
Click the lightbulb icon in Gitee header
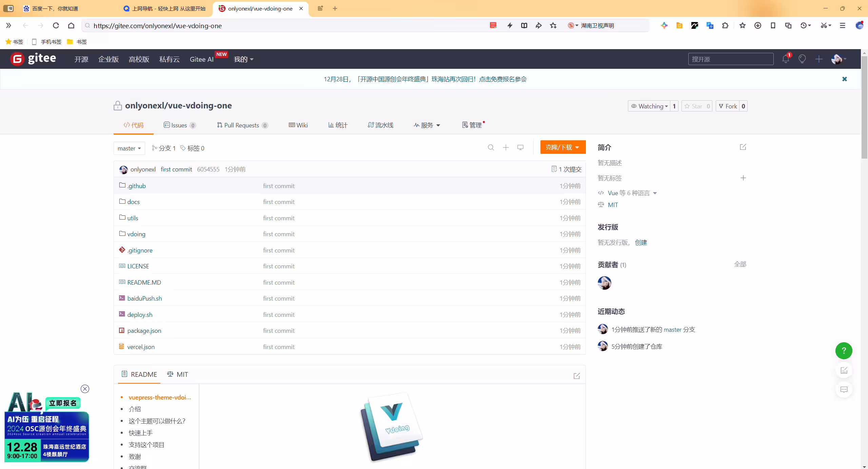(802, 59)
